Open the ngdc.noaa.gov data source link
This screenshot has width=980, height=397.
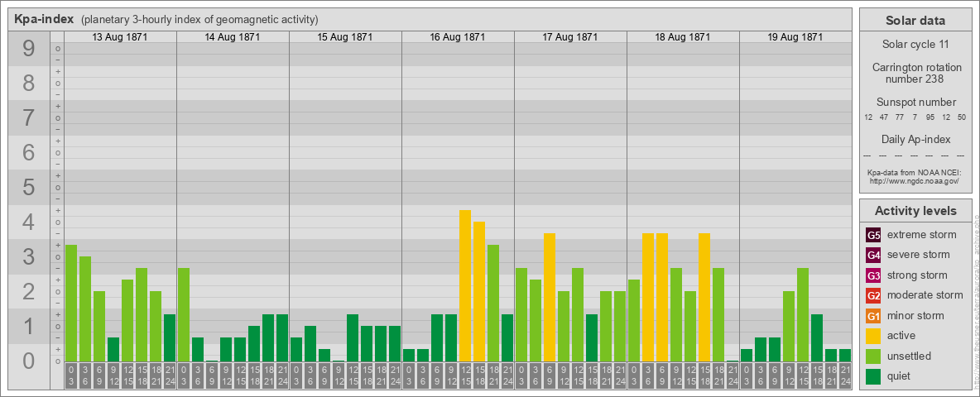pos(913,180)
